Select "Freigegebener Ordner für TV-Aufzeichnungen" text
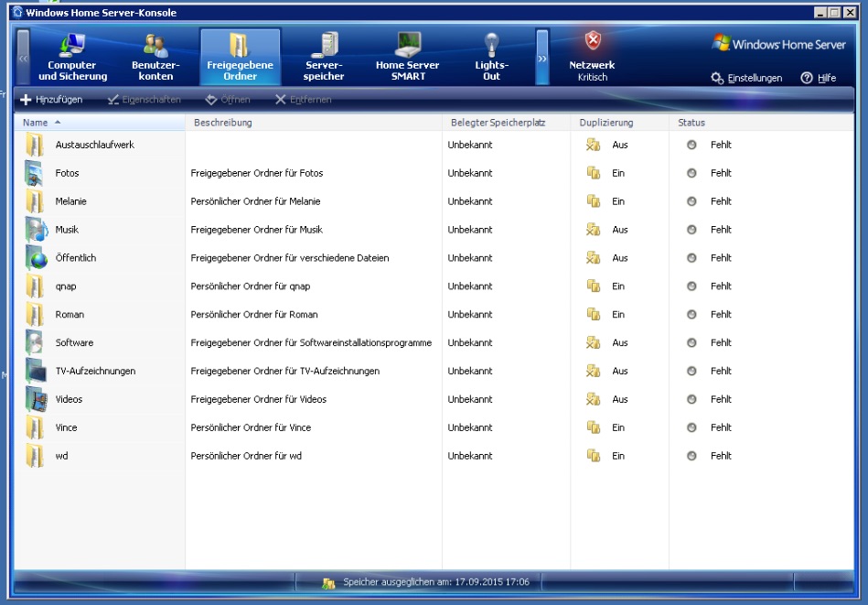This screenshot has width=868, height=605. coord(285,371)
